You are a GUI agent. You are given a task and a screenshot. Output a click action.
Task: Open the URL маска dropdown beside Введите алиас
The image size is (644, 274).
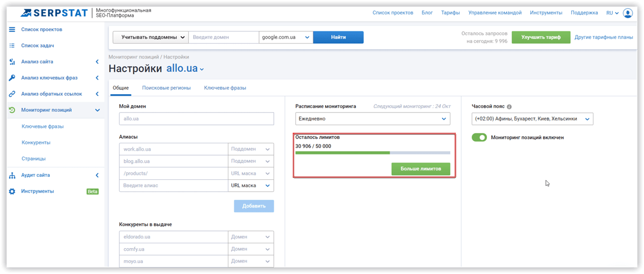[x=251, y=185]
